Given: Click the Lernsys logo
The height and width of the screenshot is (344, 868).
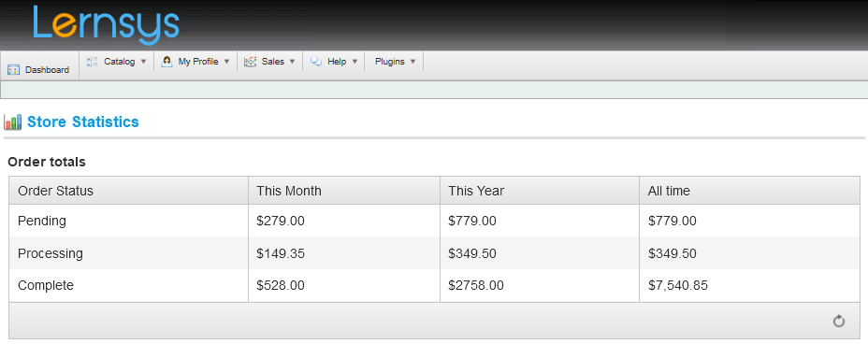Looking at the screenshot, I should coord(107,25).
